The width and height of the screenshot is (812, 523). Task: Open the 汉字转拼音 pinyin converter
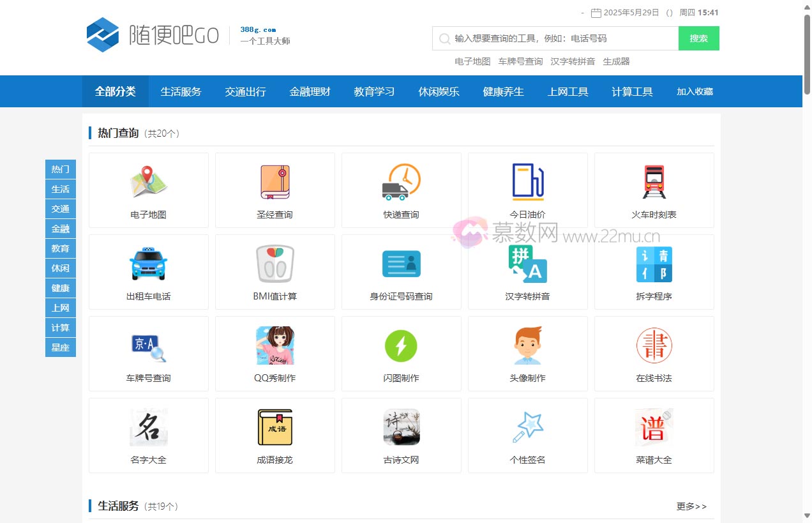click(527, 271)
